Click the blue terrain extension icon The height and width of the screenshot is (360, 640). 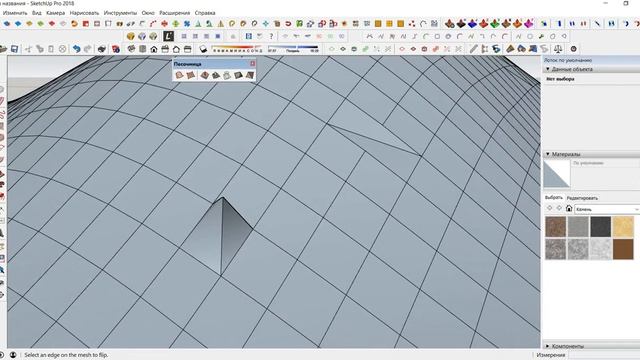tap(472, 24)
